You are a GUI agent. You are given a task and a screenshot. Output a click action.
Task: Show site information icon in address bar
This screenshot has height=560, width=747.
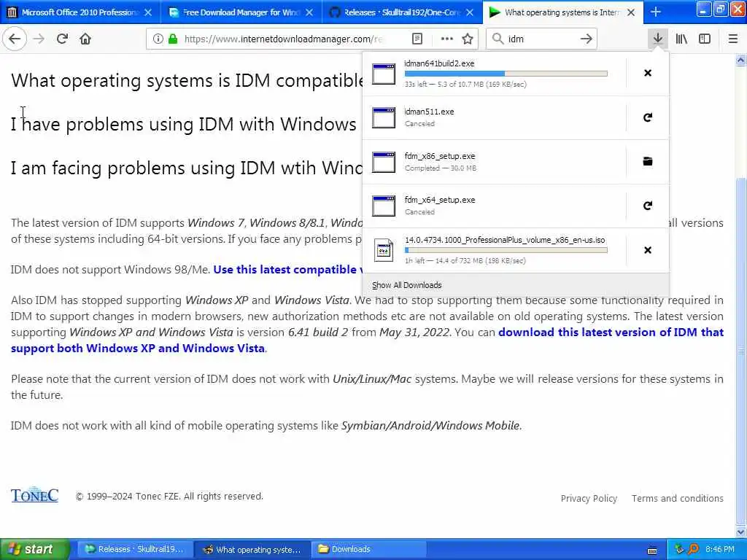(158, 39)
